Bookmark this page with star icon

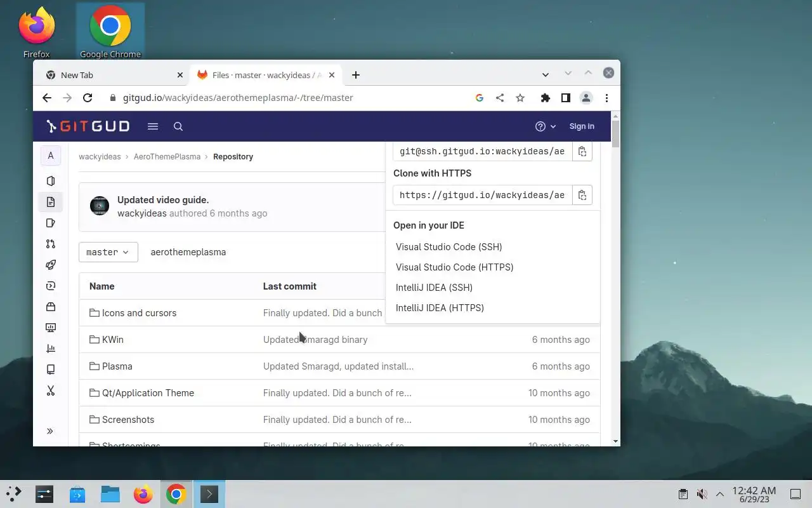coord(520,98)
